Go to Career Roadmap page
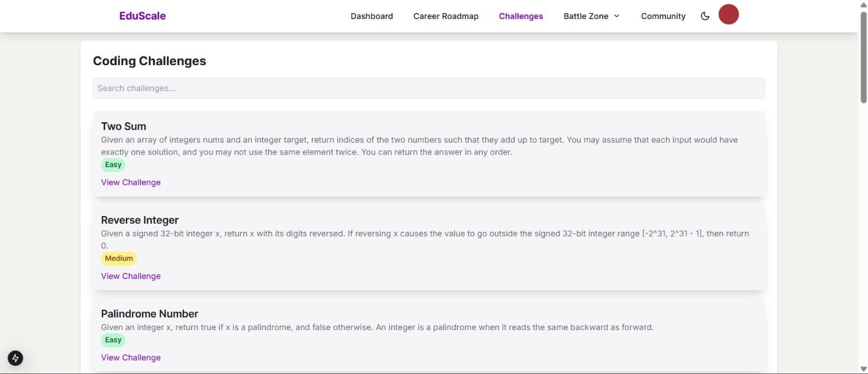868x374 pixels. point(445,16)
